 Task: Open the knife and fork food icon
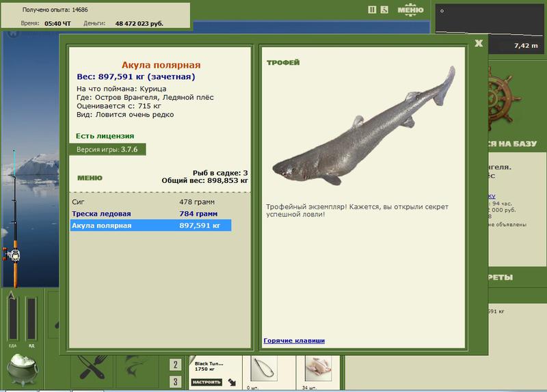point(92,368)
